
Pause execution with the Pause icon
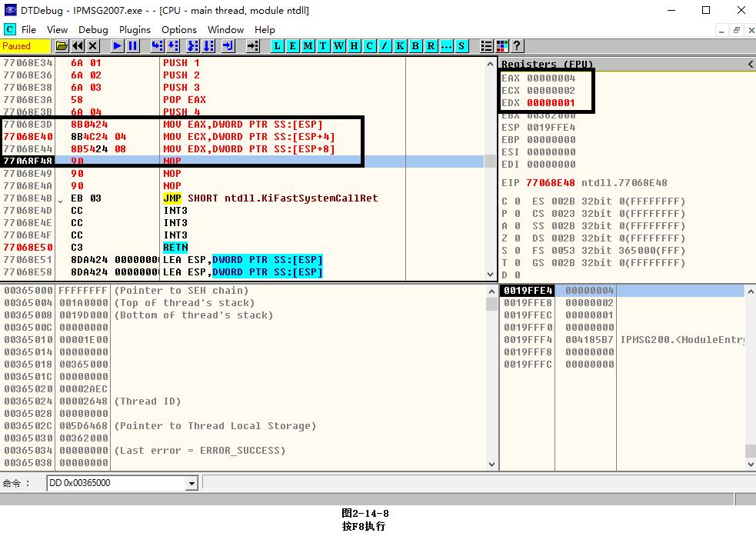[x=132, y=46]
